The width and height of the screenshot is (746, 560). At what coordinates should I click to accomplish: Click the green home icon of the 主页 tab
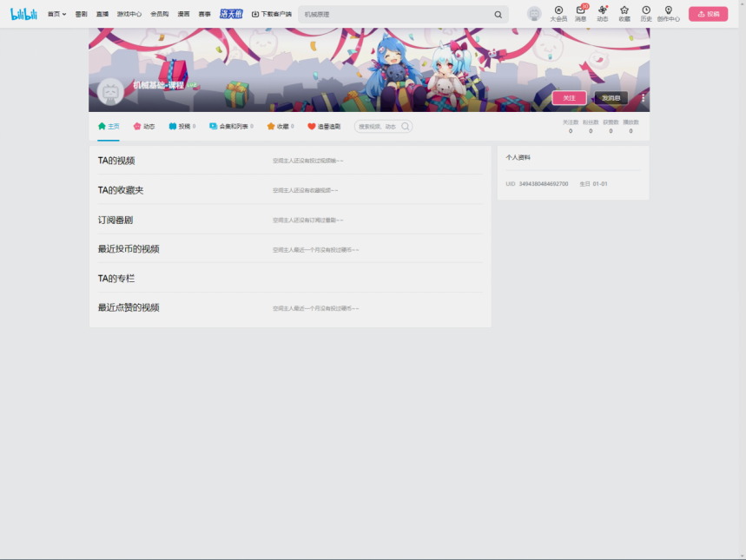pos(102,126)
